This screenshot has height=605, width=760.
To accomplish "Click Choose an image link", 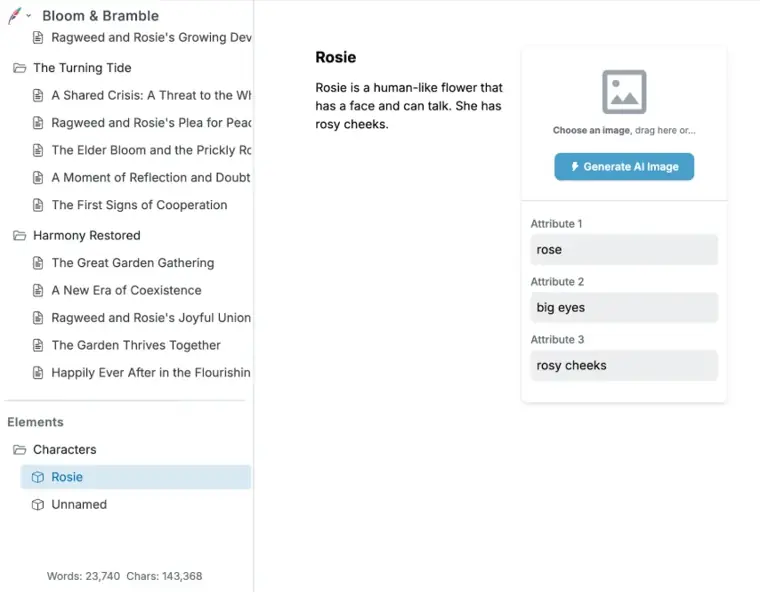I will 591,130.
